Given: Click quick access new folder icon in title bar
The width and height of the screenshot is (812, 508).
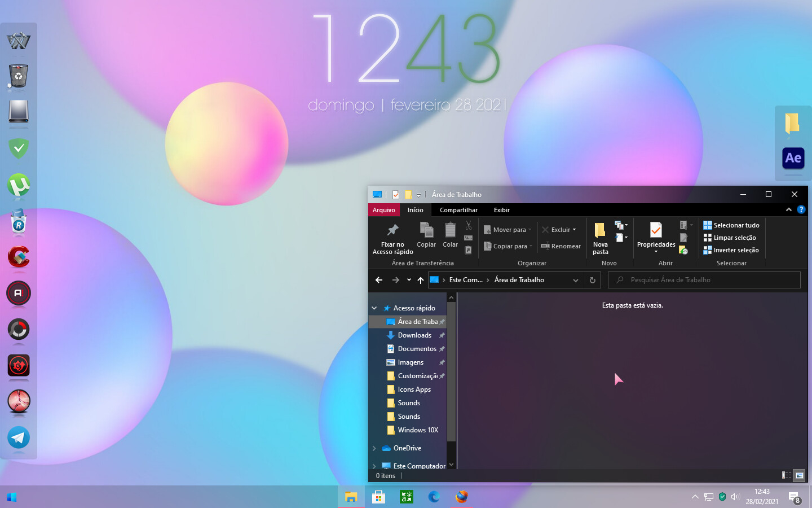Looking at the screenshot, I should 408,195.
